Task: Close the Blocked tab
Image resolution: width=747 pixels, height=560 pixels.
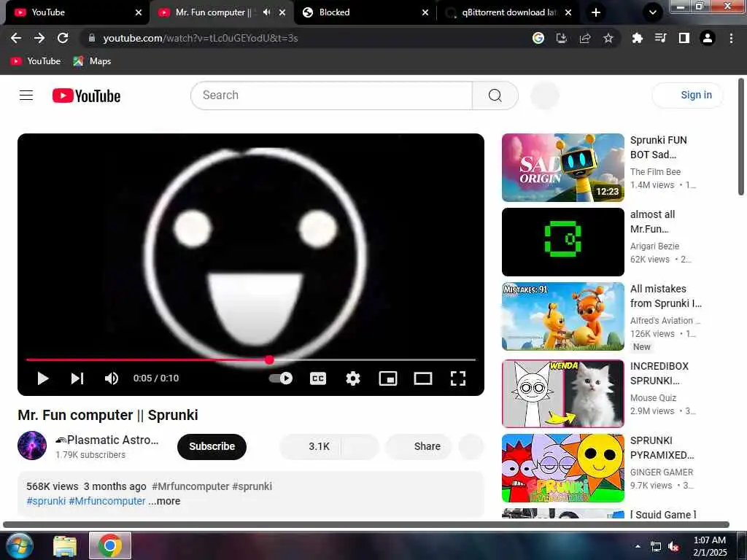Action: click(425, 12)
